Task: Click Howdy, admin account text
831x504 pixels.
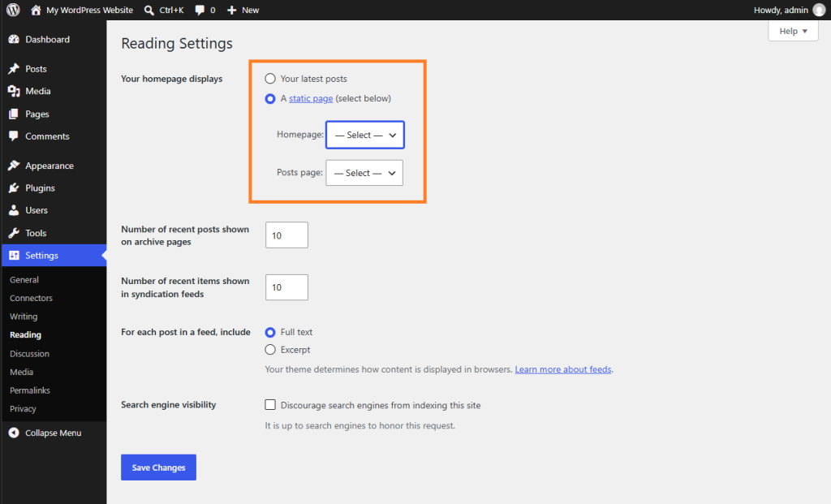Action: point(781,10)
